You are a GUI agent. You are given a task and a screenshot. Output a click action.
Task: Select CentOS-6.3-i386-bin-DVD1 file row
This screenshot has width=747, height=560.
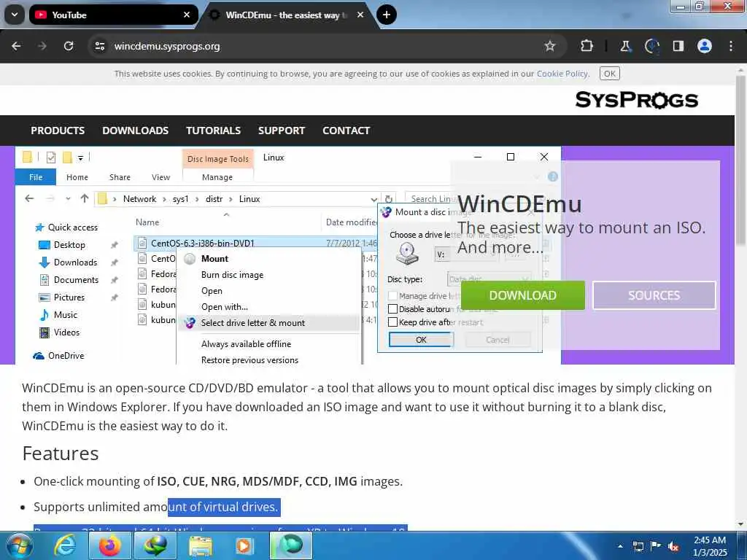coord(255,244)
